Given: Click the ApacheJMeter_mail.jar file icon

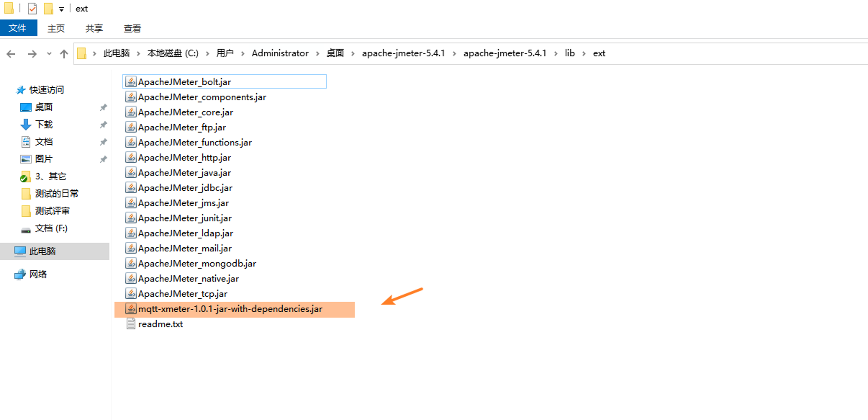Looking at the screenshot, I should pyautogui.click(x=131, y=248).
